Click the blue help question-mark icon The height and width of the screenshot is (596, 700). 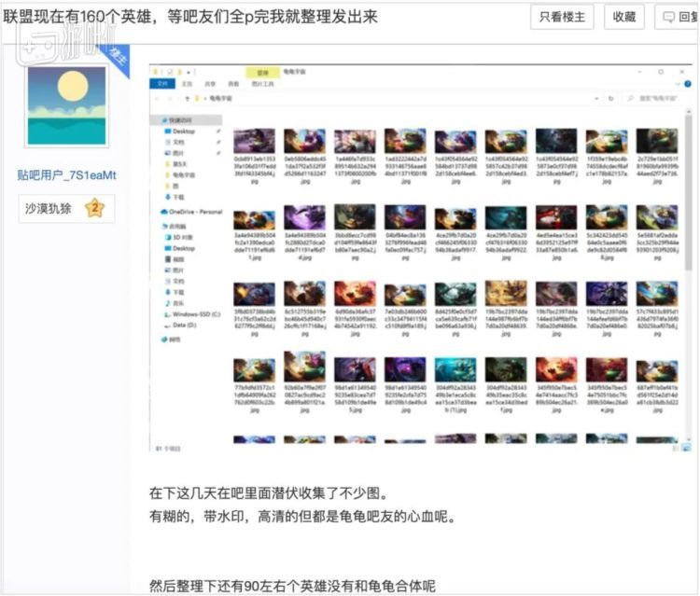point(688,84)
